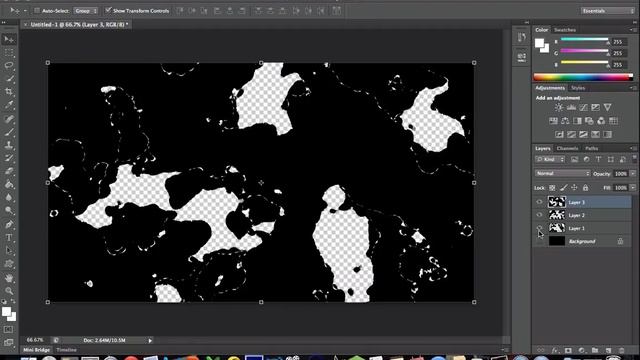The height and width of the screenshot is (360, 640).
Task: Add a Levels adjustment
Action: pos(571,107)
